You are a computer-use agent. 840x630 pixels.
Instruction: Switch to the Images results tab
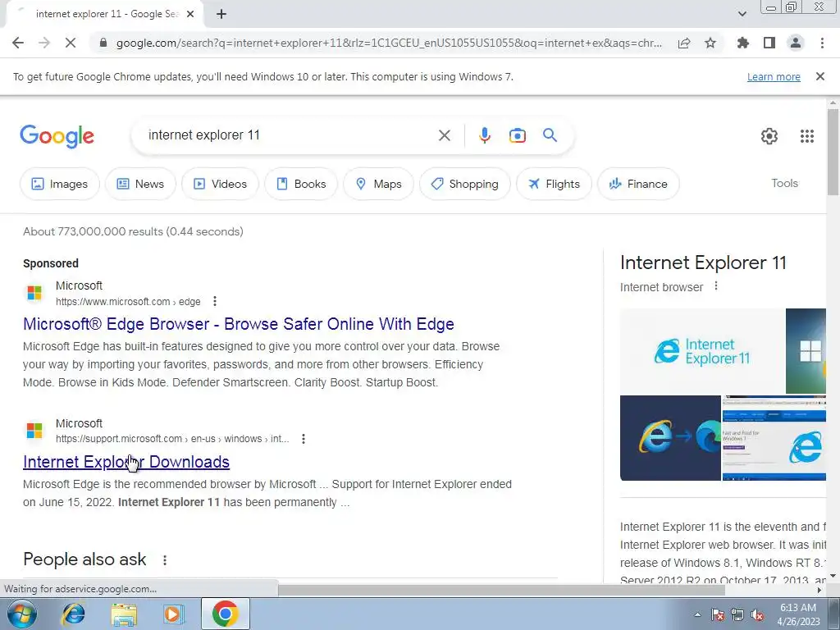59,184
